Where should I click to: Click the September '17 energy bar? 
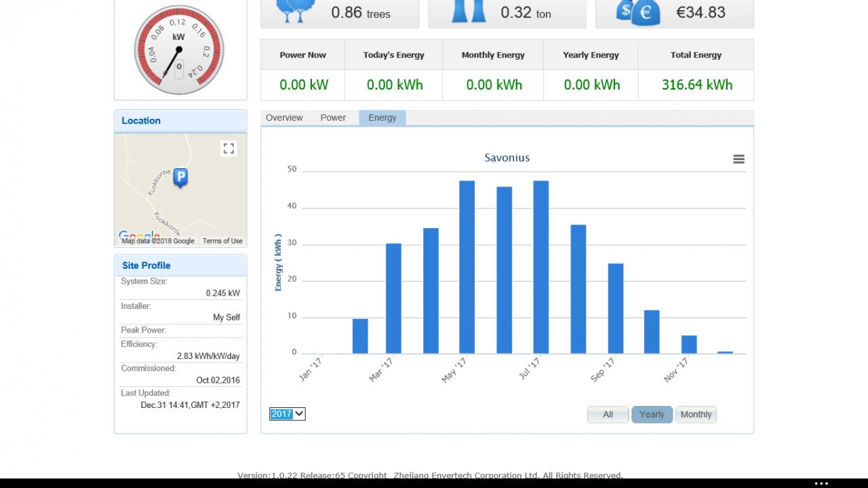point(615,308)
